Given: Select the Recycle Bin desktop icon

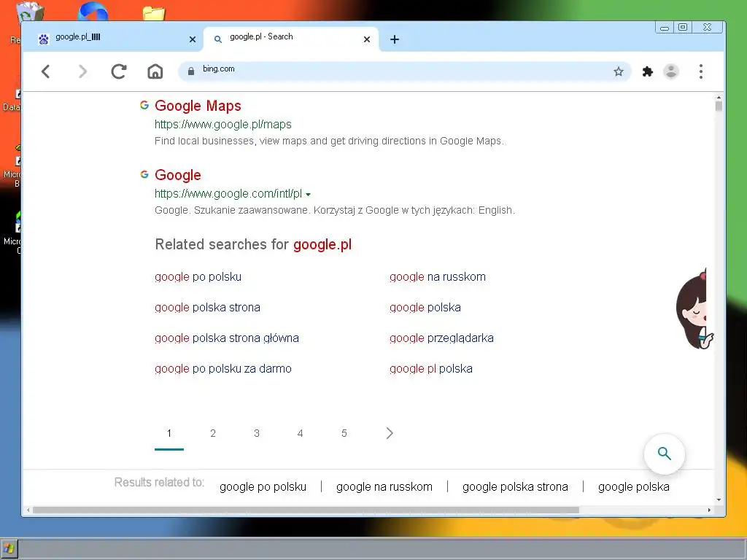Looking at the screenshot, I should coord(29,12).
